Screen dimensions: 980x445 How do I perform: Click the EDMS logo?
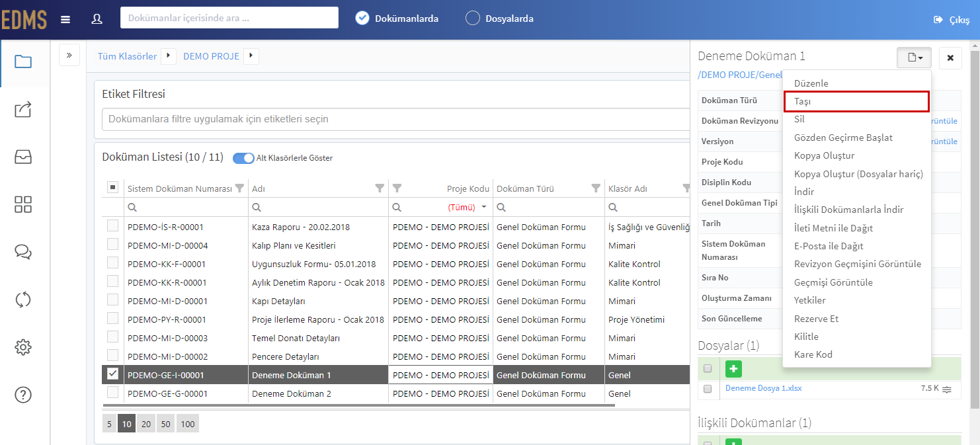(x=24, y=20)
